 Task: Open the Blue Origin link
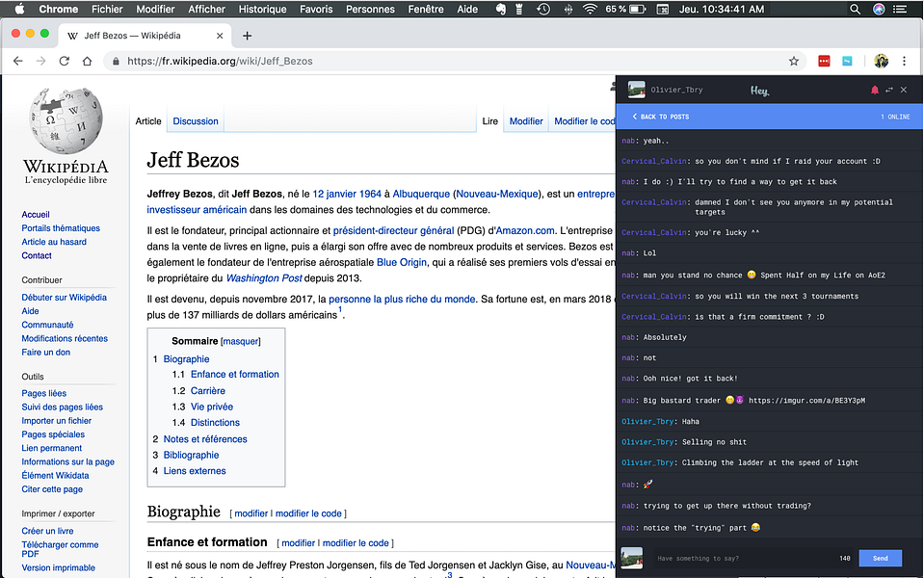point(402,262)
